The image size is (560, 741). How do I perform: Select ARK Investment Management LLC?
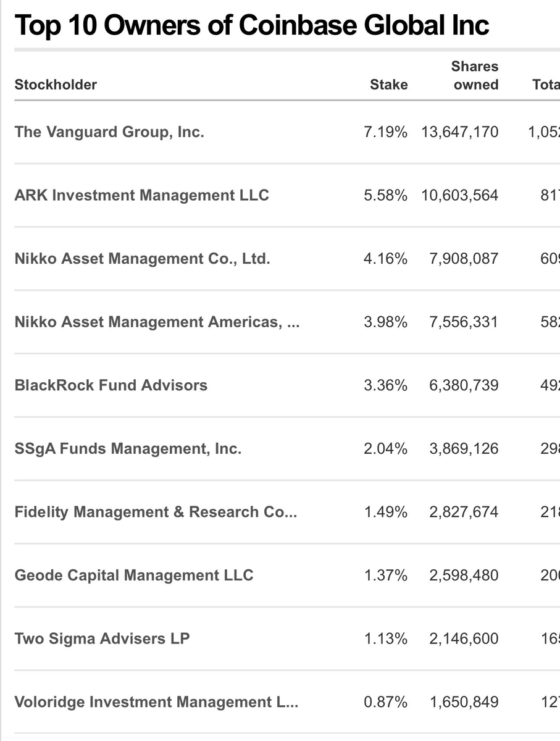click(142, 195)
